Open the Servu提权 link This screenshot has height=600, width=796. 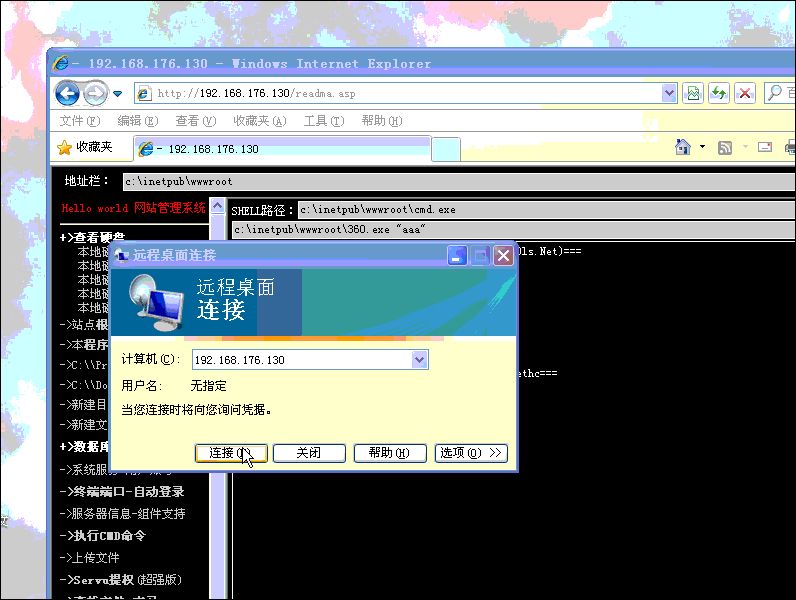pos(120,580)
